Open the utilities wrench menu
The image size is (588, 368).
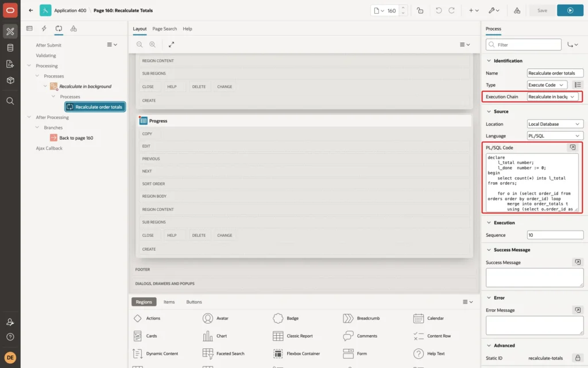493,10
